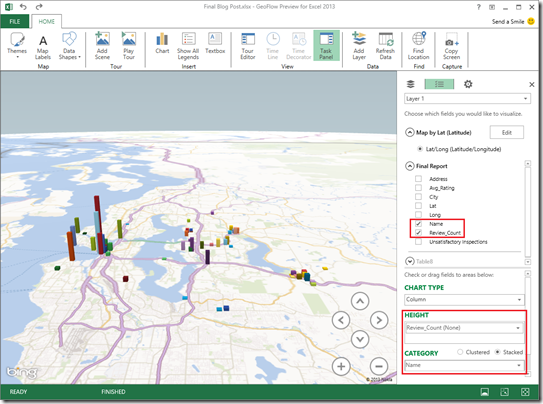
Task: Open layer settings gear icon
Action: coord(468,84)
